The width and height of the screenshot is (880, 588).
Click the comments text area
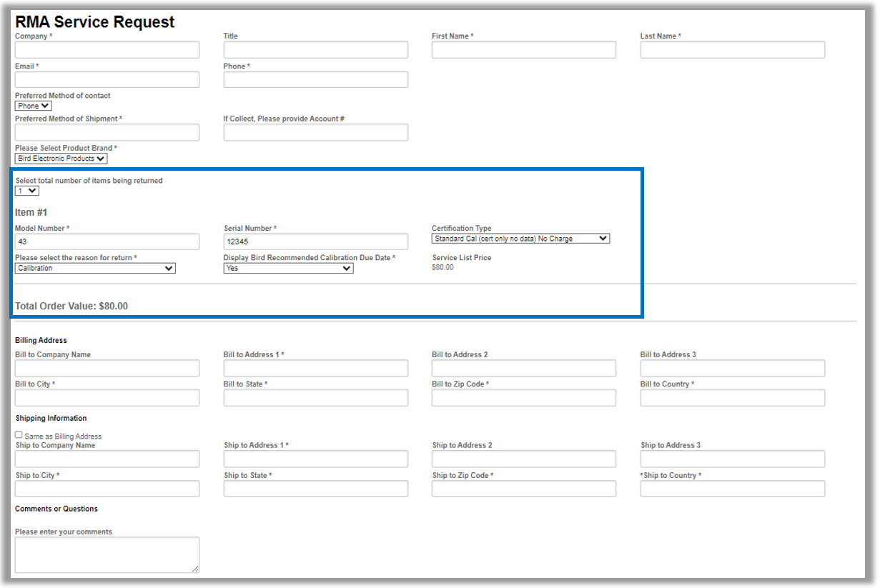(x=107, y=554)
